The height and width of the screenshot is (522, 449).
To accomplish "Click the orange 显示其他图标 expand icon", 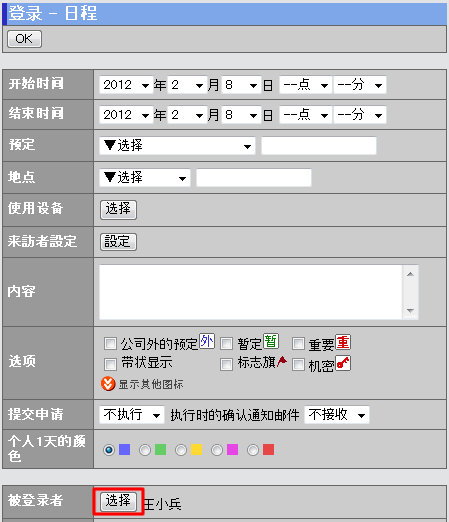I will coord(108,384).
